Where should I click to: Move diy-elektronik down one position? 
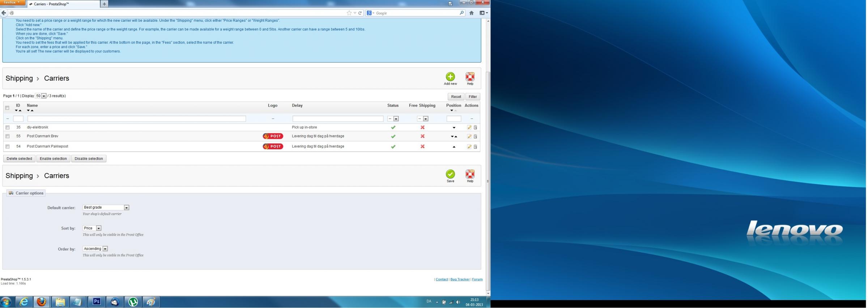coord(454,128)
